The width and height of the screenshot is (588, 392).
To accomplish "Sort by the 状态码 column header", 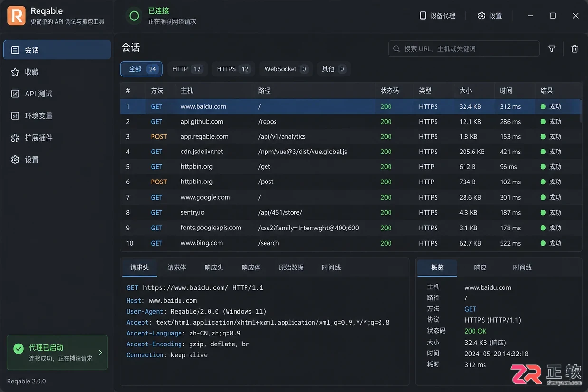I will (x=390, y=90).
